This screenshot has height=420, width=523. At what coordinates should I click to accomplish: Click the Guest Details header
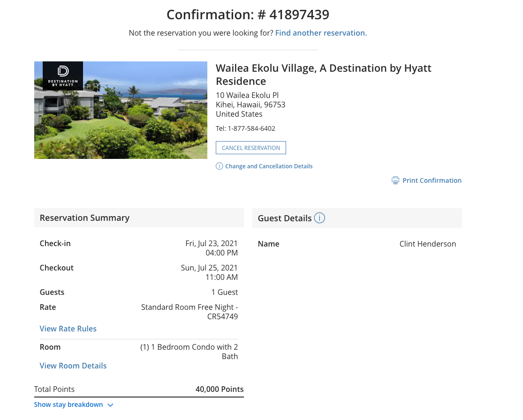285,218
